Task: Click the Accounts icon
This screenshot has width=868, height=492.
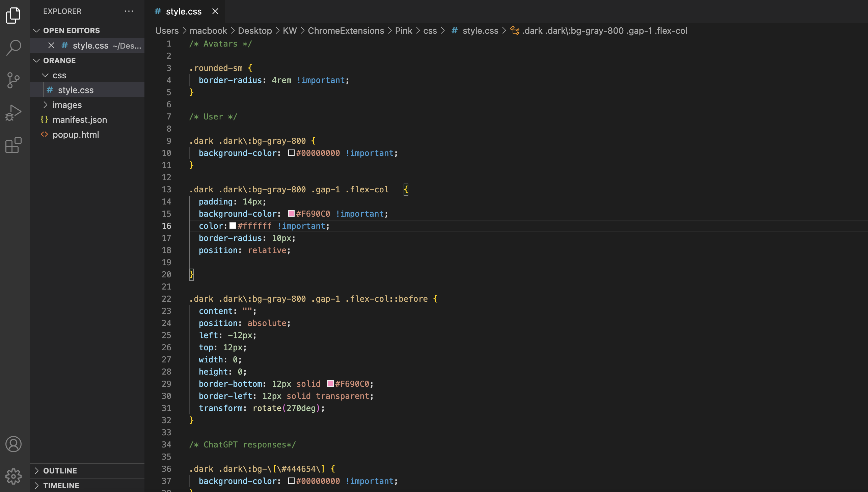Action: pos(13,444)
